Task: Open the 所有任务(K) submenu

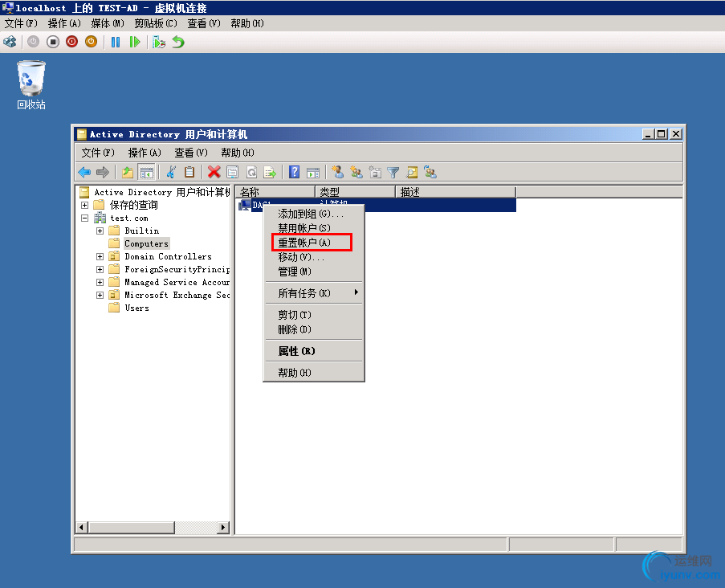Action: click(314, 293)
